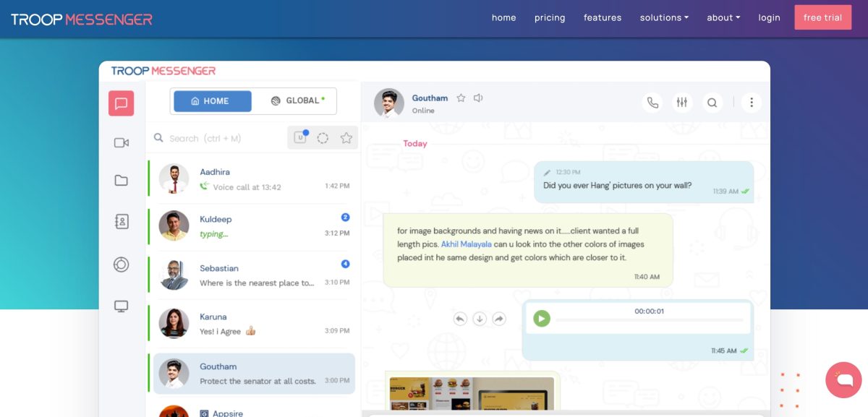Click the search magnifier icon in chat list
The width and height of the screenshot is (868, 417).
pos(158,138)
